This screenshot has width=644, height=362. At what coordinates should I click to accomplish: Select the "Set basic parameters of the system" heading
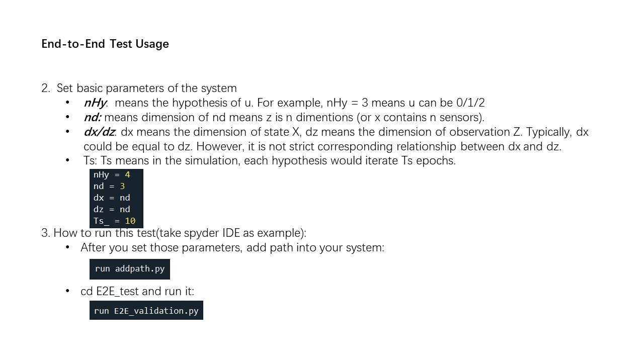146,88
